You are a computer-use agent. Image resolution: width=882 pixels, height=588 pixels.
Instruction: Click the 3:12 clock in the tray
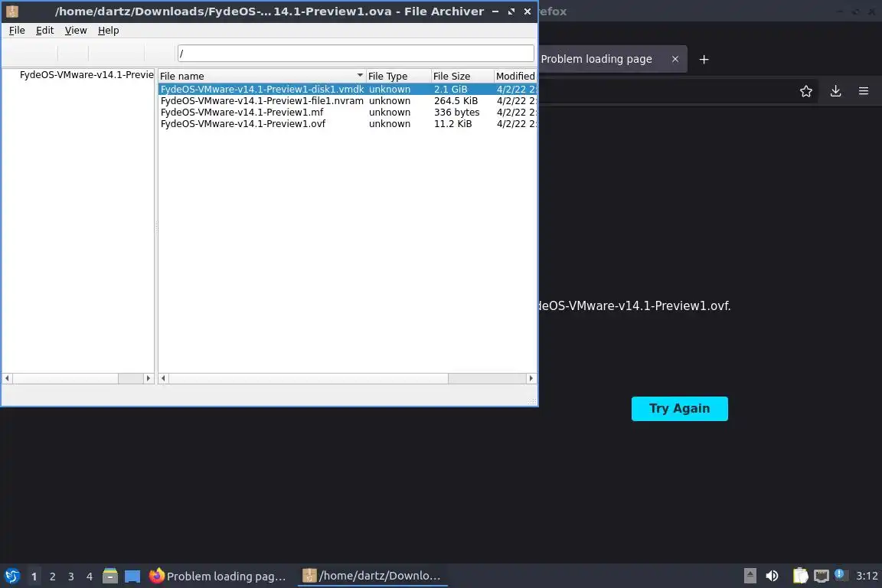867,576
